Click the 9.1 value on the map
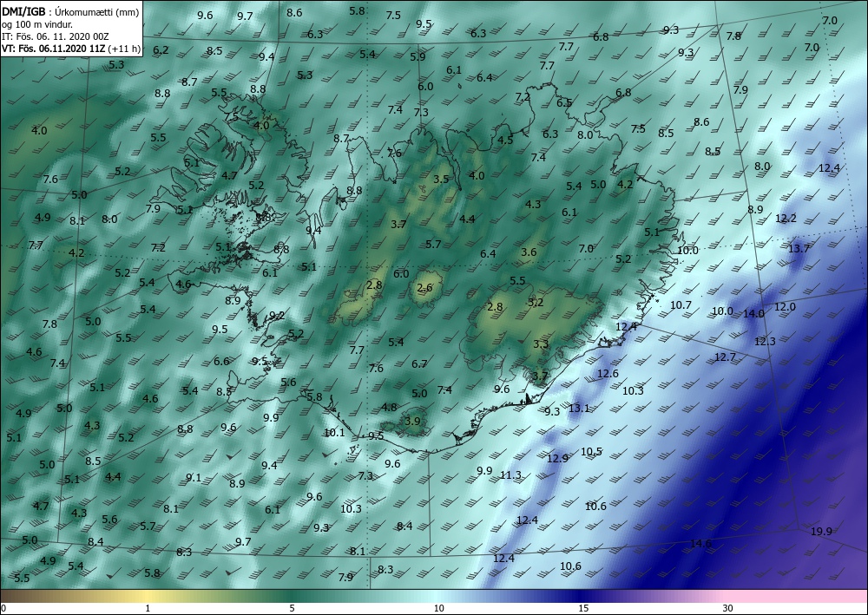 tap(194, 478)
